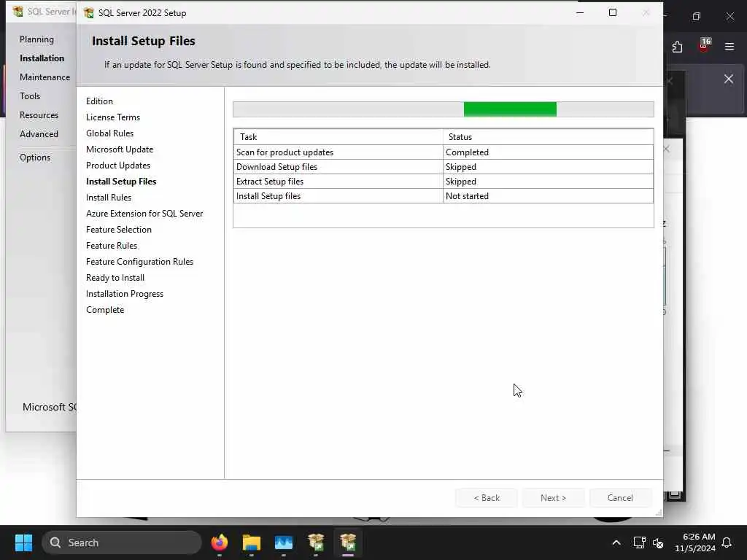Click the Feature Rules step

point(112,246)
